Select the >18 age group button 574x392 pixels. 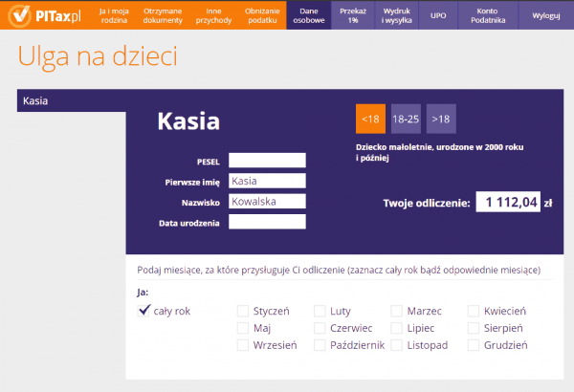(441, 119)
